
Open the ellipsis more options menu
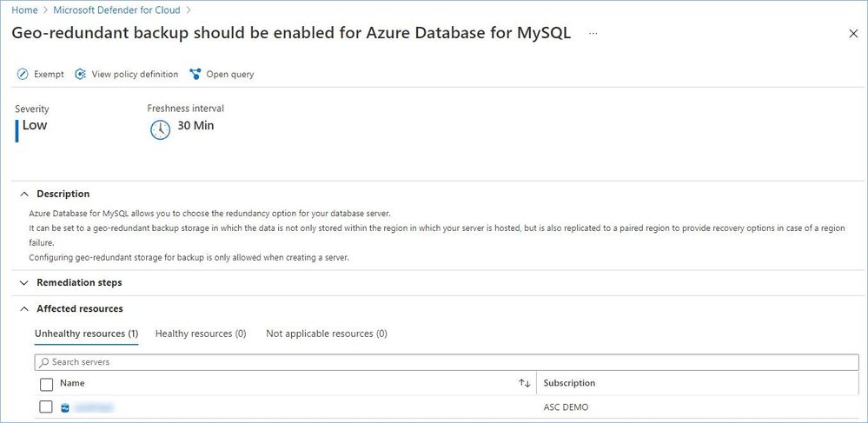(x=593, y=33)
